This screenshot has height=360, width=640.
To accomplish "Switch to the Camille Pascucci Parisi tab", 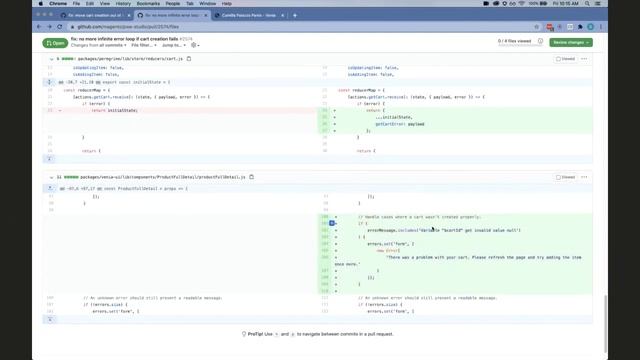I will (x=248, y=16).
